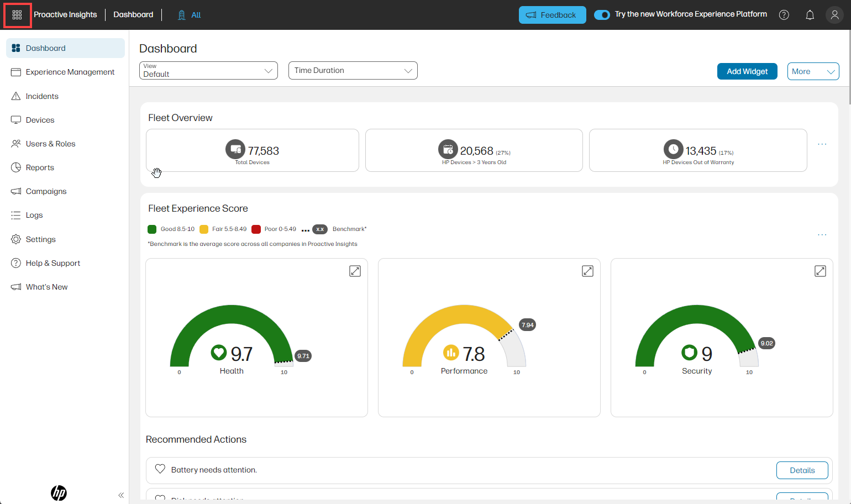Open the View Default dropdown
This screenshot has height=504, width=851.
(x=208, y=70)
